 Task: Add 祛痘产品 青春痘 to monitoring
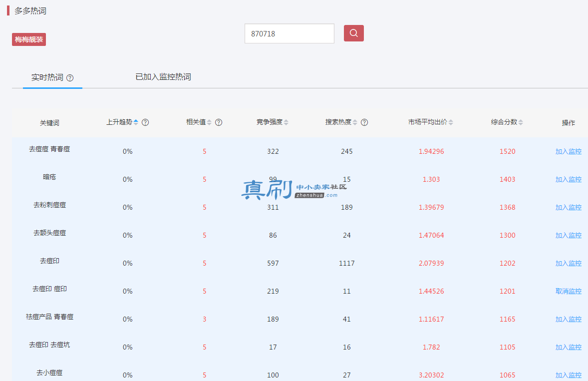[568, 319]
